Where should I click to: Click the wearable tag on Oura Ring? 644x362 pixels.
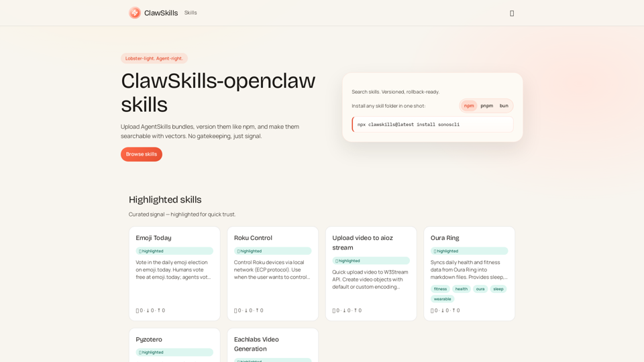[x=442, y=299]
